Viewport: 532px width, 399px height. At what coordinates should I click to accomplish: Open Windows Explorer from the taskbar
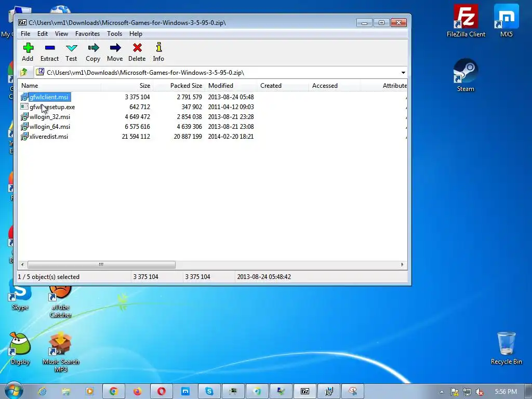(x=66, y=392)
